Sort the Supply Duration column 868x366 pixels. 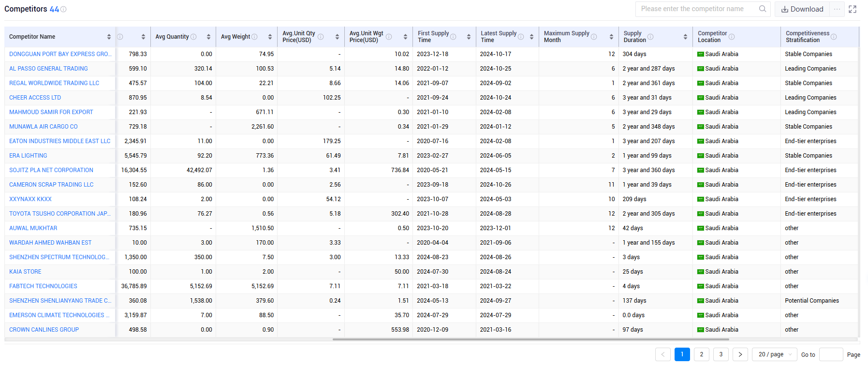[x=685, y=37]
